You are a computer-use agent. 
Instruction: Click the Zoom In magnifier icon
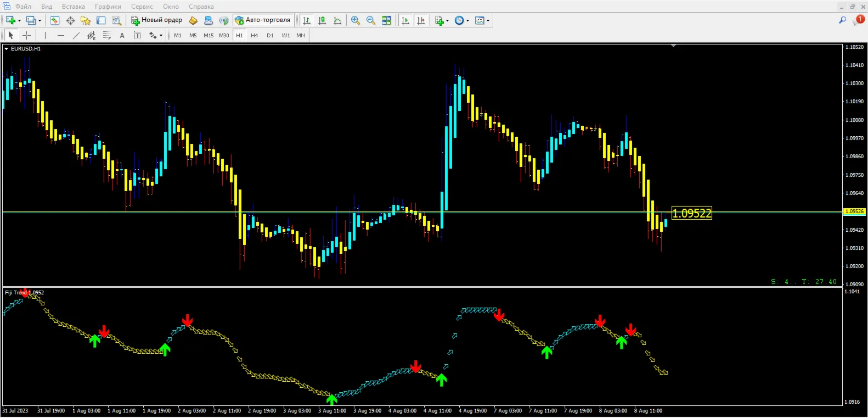click(x=356, y=20)
